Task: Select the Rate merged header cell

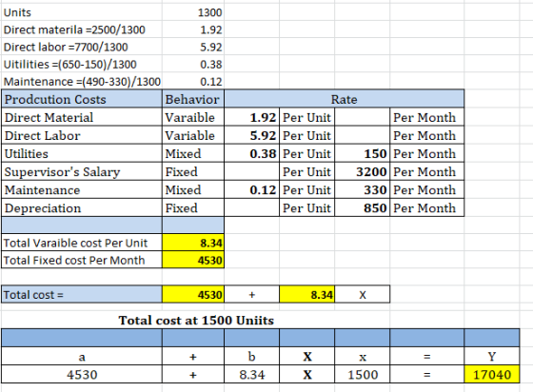Action: [x=344, y=99]
